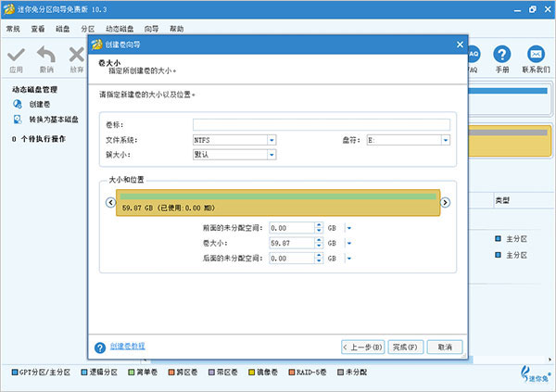Click the Contact Us (联系我们) mail icon
Image resolution: width=556 pixels, height=392 pixels.
click(x=536, y=55)
